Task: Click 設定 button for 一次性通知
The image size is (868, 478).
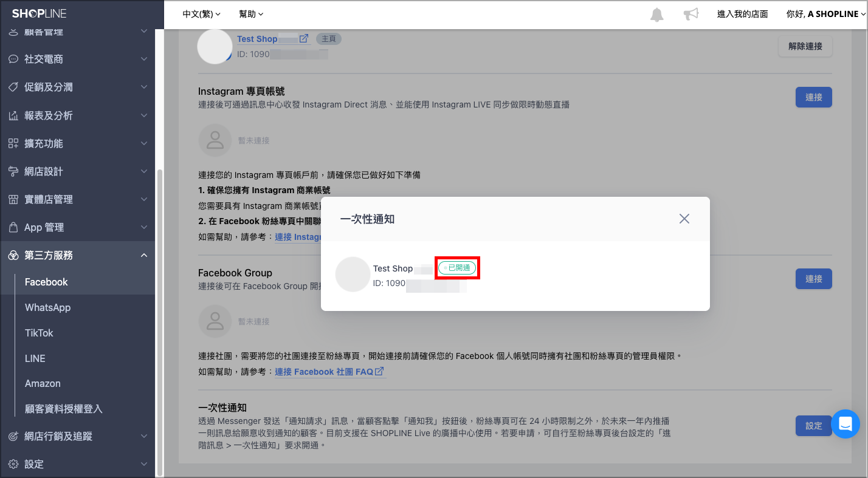Action: (x=814, y=426)
